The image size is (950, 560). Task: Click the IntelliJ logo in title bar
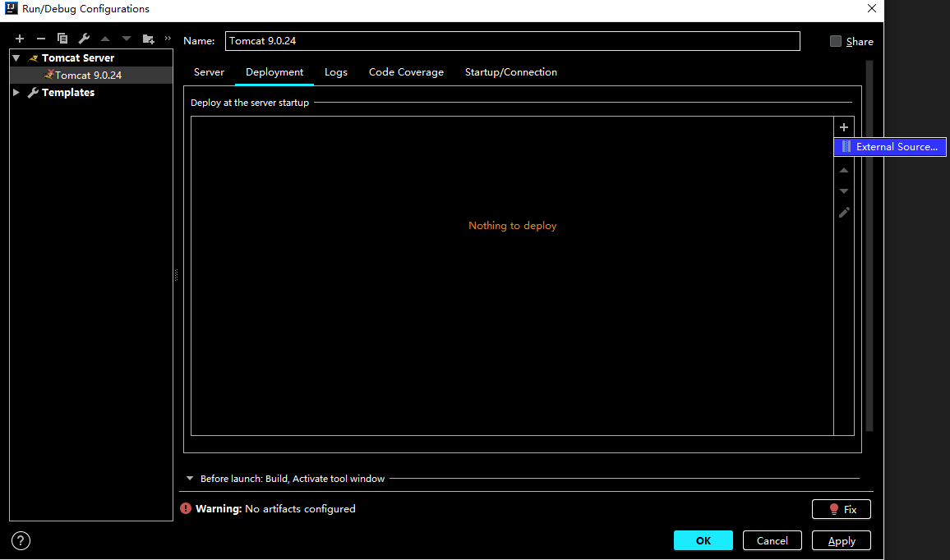click(x=11, y=8)
